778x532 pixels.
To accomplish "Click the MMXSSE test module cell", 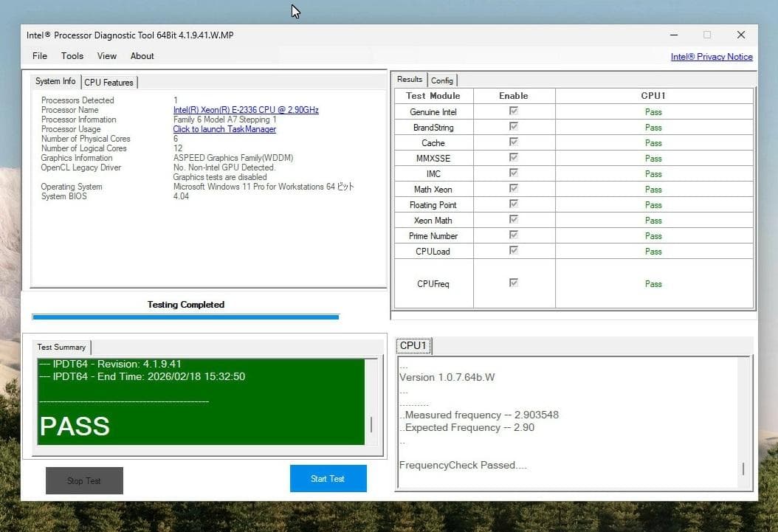I will pos(433,159).
